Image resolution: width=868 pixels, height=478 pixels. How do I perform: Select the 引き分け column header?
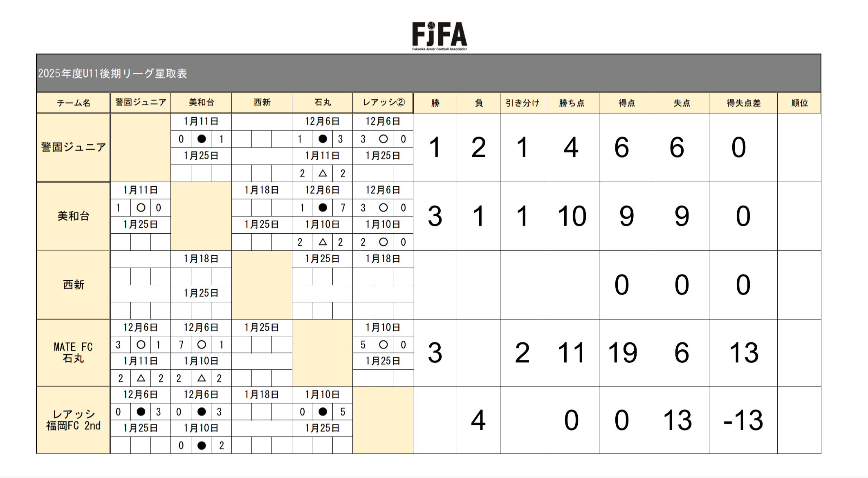[x=522, y=103]
